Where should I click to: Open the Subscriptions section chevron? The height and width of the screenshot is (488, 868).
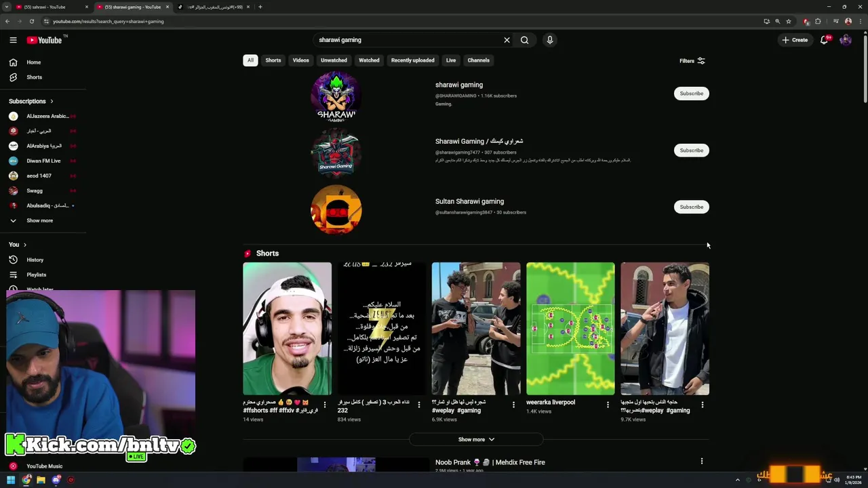click(52, 102)
